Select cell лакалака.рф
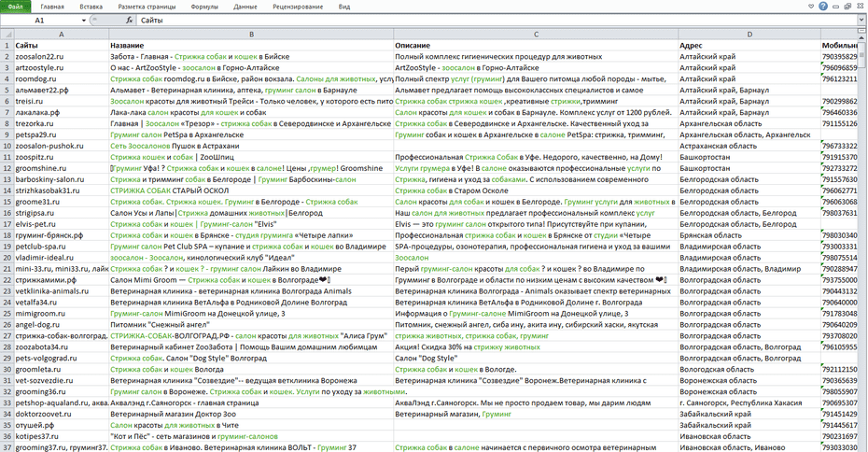Image resolution: width=868 pixels, height=452 pixels. (x=62, y=112)
